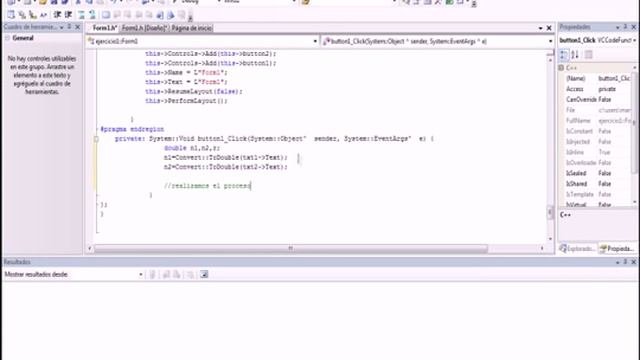
Task: Click the next bookmark in folder icon
Action: pyautogui.click(x=149, y=15)
